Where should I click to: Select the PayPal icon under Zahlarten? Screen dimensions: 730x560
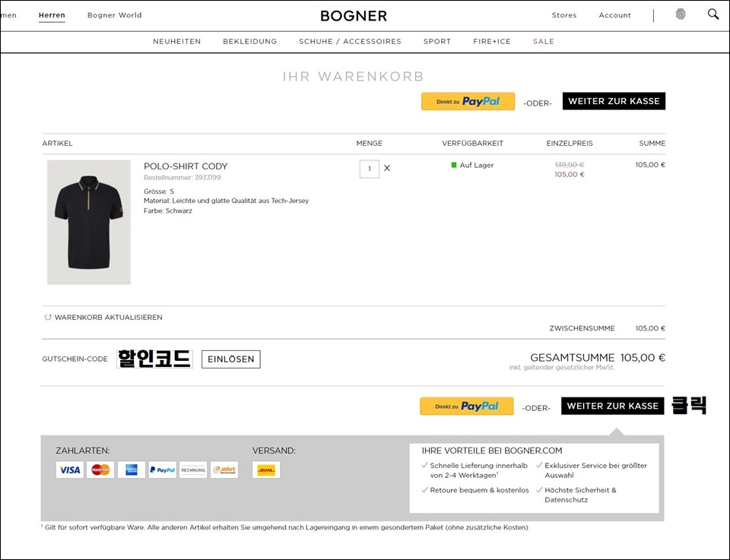[x=163, y=470]
